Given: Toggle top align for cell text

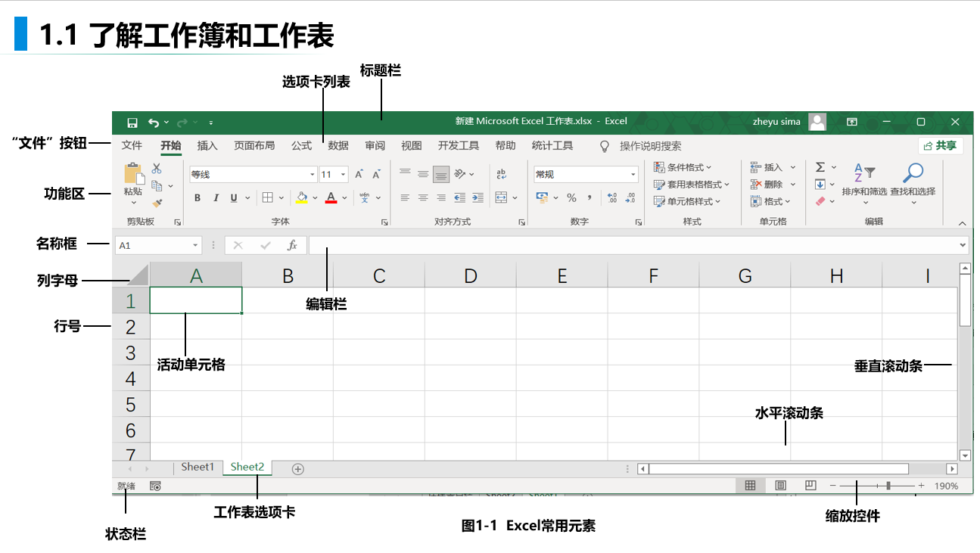Looking at the screenshot, I should pyautogui.click(x=405, y=174).
